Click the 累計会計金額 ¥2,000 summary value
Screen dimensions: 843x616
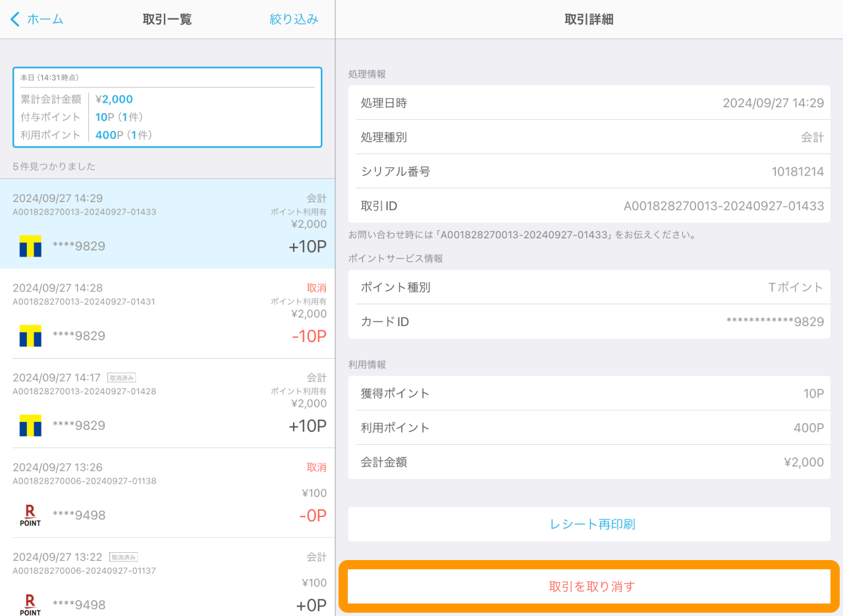point(114,99)
